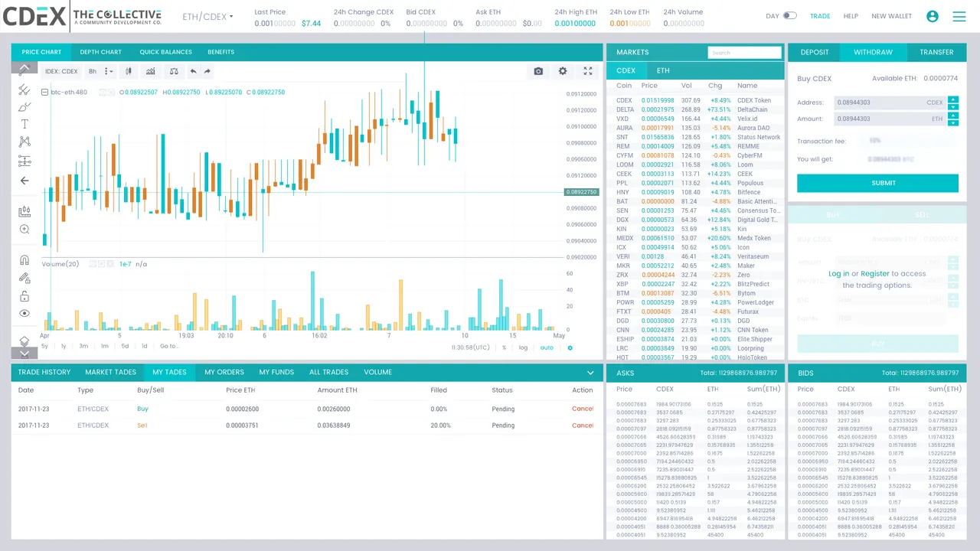Click the compare scales icon
This screenshot has height=551, width=980.
click(x=175, y=71)
